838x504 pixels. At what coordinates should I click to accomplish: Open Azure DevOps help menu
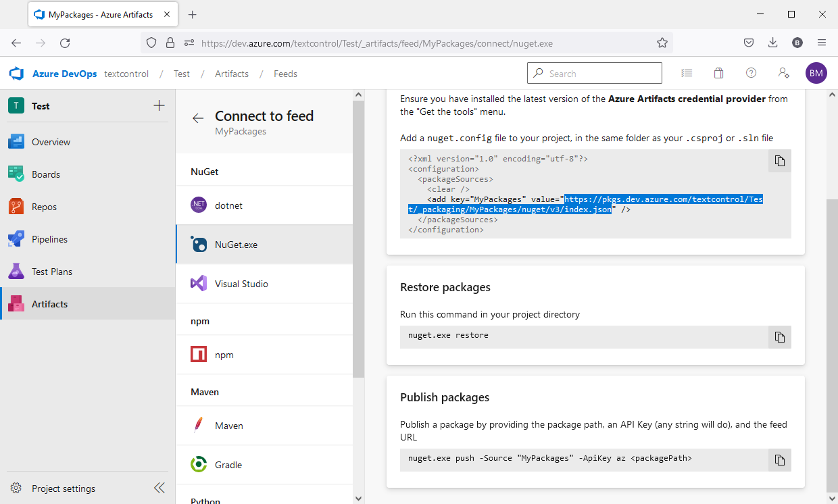click(751, 73)
